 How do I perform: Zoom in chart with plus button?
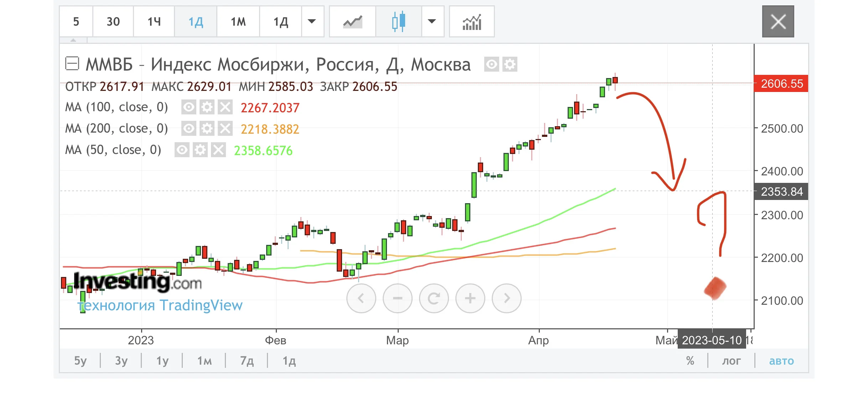tap(470, 298)
